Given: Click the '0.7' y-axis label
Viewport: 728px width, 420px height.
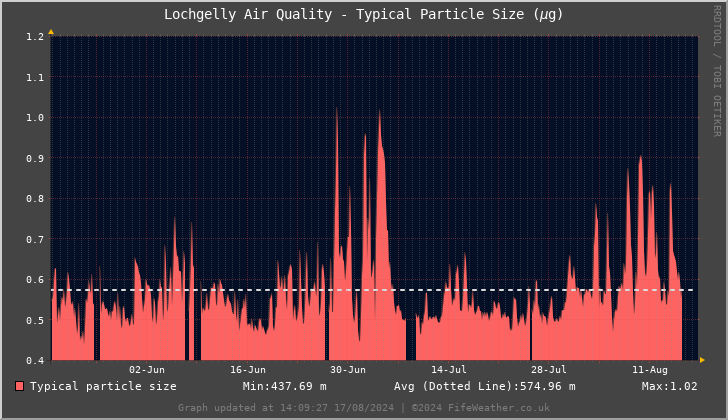Looking at the screenshot, I should point(35,239).
